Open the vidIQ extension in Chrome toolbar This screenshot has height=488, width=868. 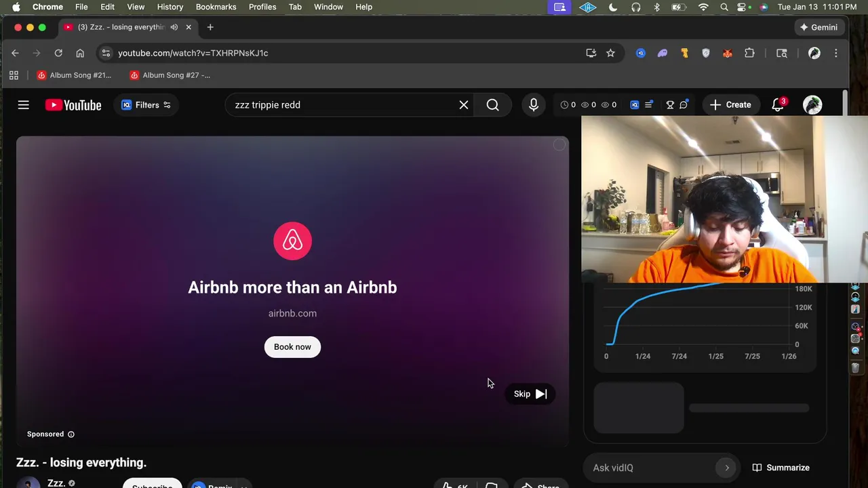641,53
